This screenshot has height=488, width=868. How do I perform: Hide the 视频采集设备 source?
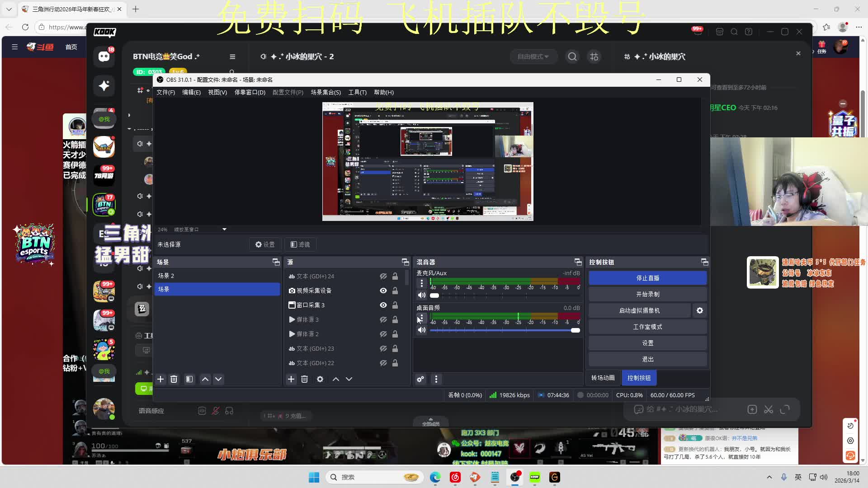(383, 291)
